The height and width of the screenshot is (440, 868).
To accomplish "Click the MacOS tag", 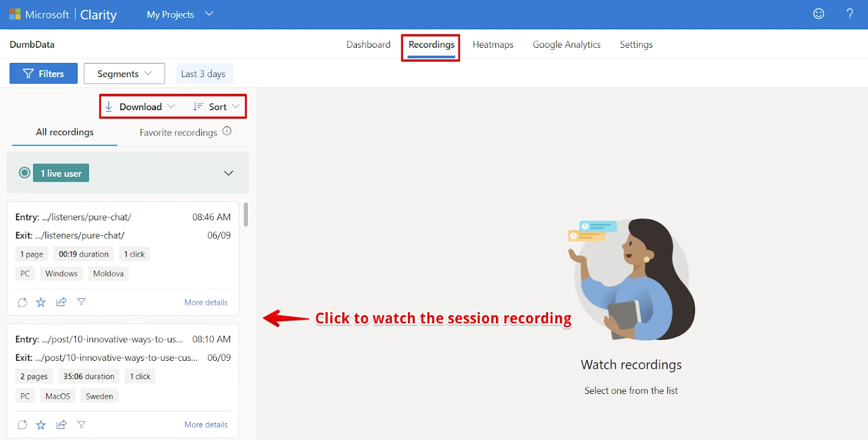I will click(x=58, y=396).
